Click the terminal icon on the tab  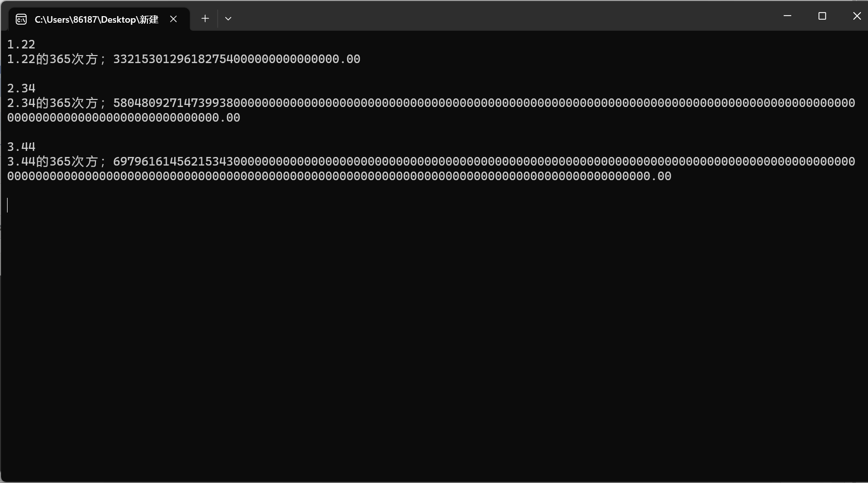pyautogui.click(x=21, y=19)
